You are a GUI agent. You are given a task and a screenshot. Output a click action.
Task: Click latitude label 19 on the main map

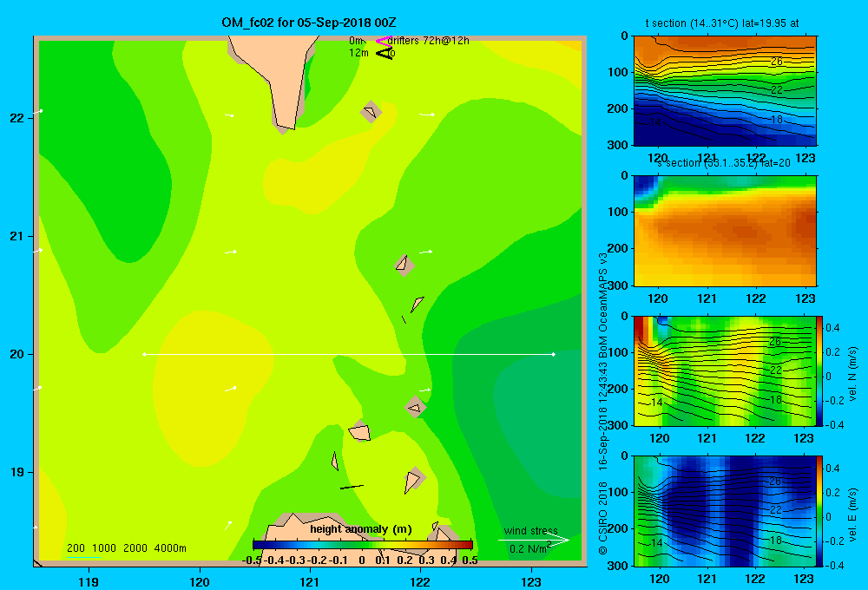tap(17, 473)
